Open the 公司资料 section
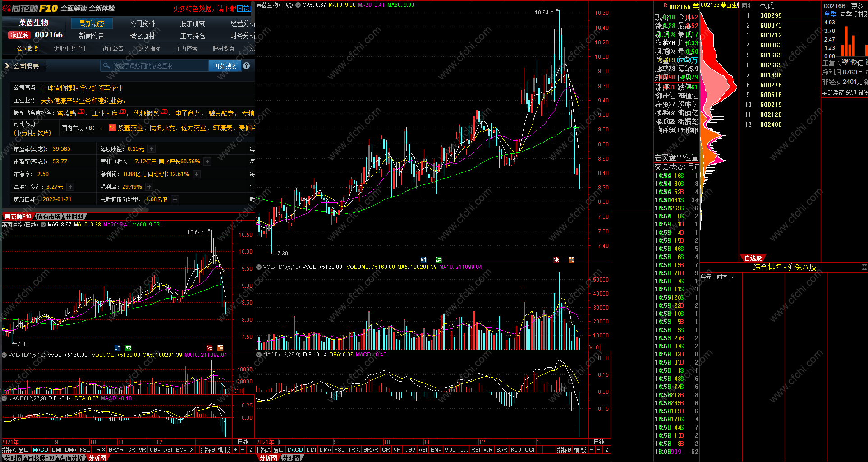 tap(142, 23)
